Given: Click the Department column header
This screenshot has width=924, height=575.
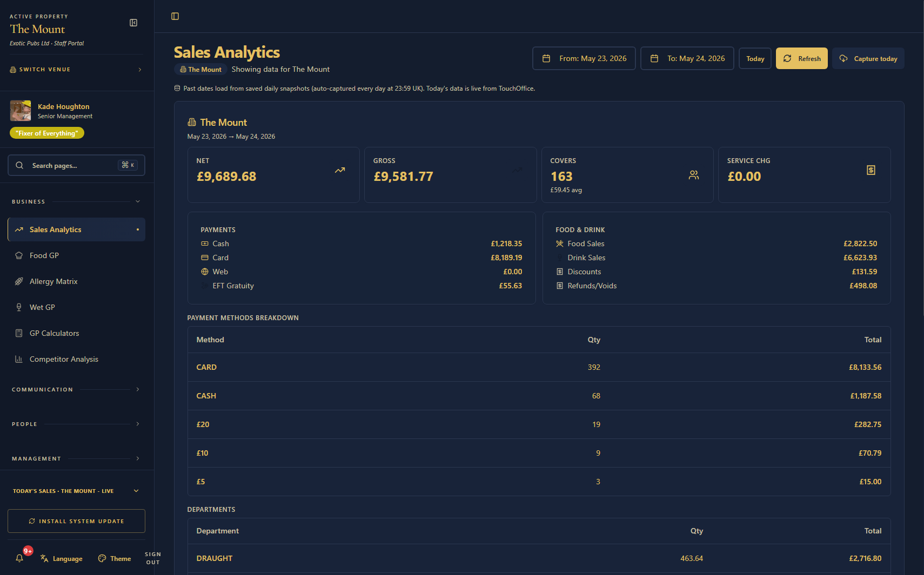Looking at the screenshot, I should point(218,531).
